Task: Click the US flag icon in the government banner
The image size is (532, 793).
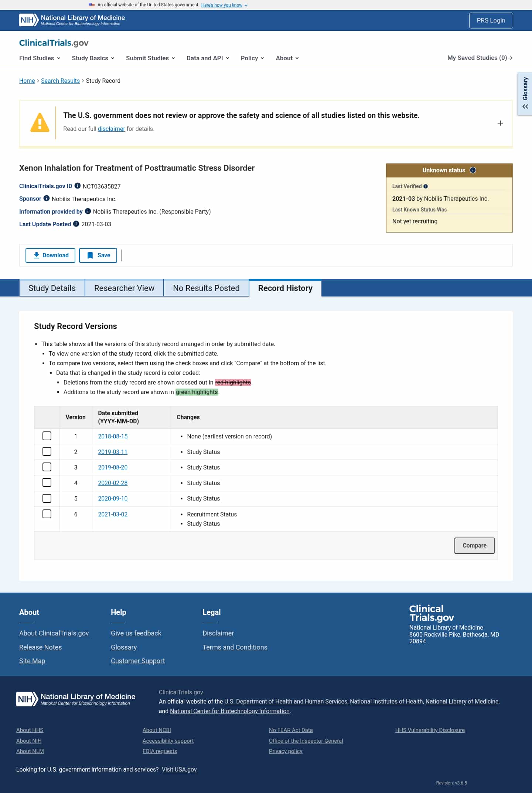Action: point(92,5)
